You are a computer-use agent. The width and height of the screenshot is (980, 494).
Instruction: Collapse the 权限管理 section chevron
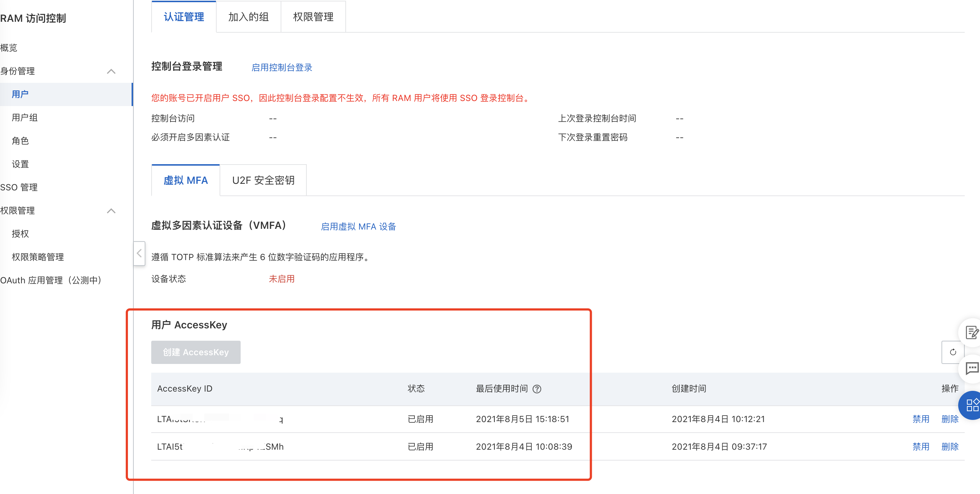point(112,211)
